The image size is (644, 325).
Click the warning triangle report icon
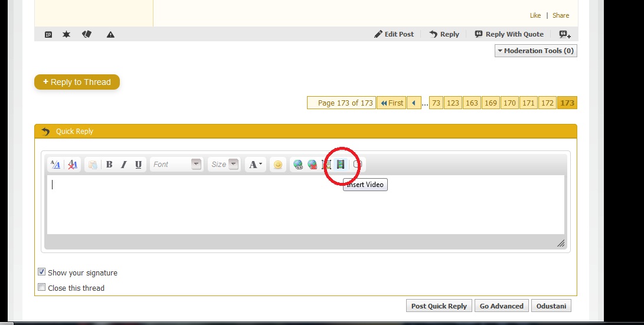pos(110,35)
